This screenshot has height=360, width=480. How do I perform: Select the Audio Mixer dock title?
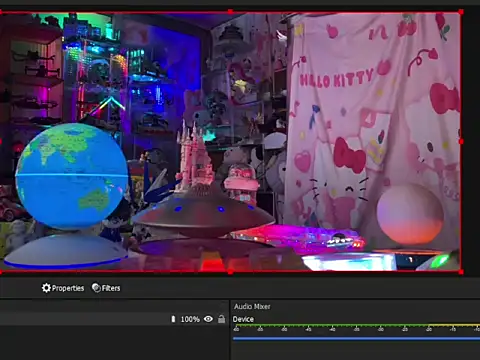coord(252,306)
